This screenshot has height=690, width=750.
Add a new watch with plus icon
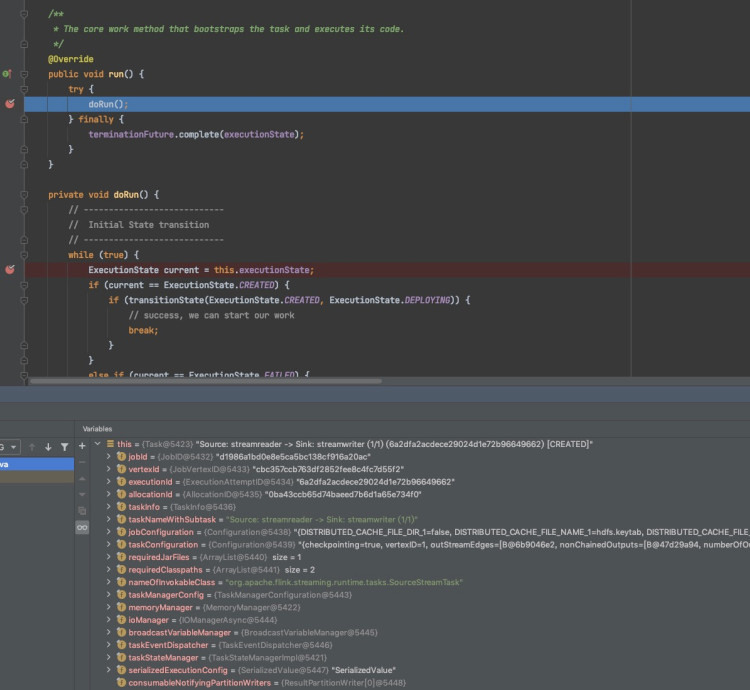[x=82, y=446]
